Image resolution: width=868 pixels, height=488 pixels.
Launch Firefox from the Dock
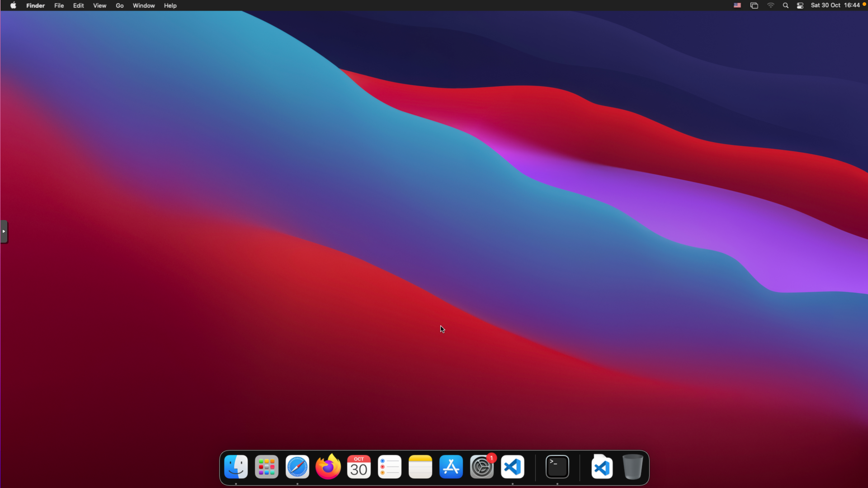click(x=328, y=467)
